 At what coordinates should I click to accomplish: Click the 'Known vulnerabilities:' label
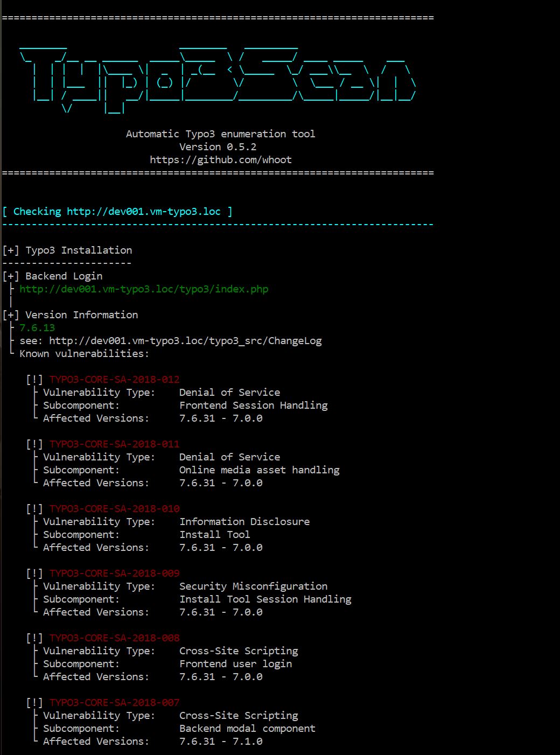click(84, 354)
